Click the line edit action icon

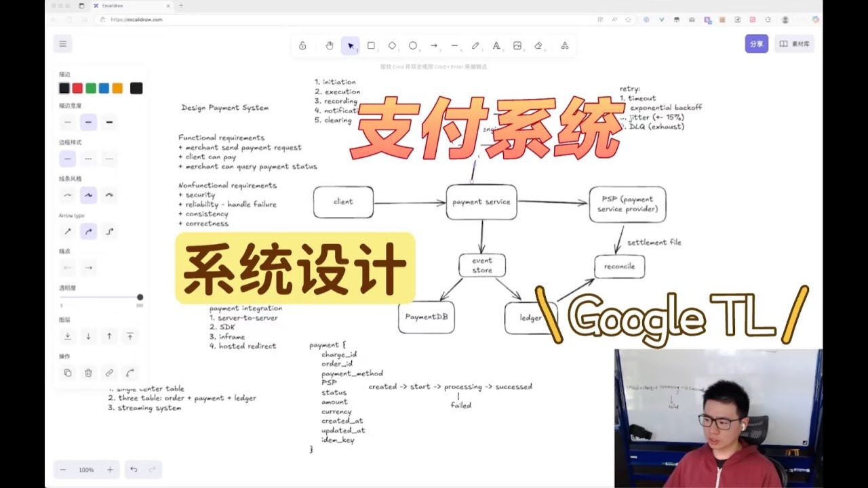point(130,373)
